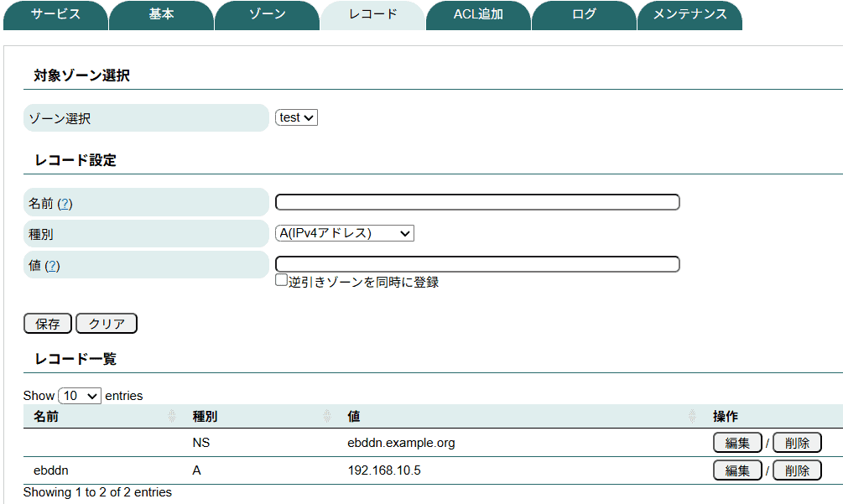
Task: Click the 保存 button
Action: pyautogui.click(x=48, y=324)
